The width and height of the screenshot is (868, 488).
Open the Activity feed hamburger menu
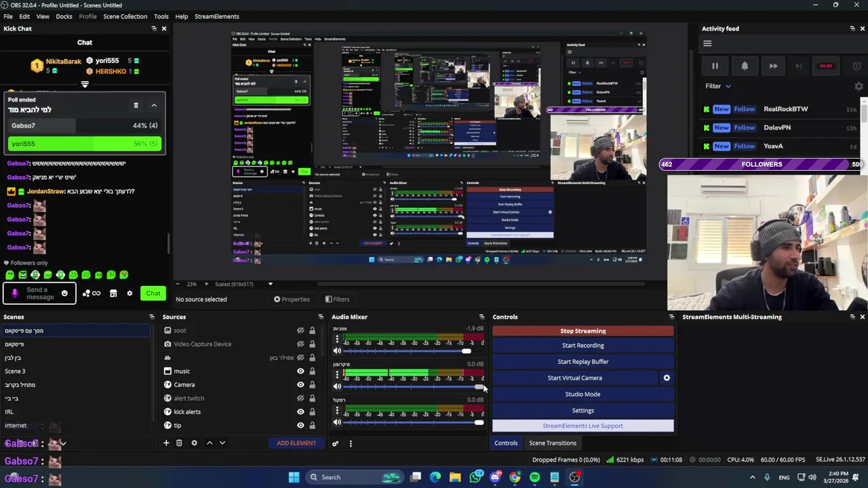[707, 44]
